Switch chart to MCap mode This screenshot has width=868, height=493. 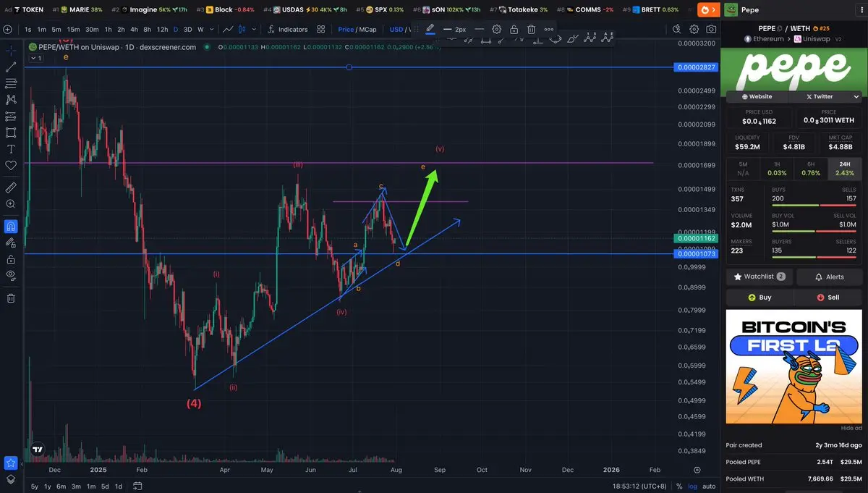point(369,30)
